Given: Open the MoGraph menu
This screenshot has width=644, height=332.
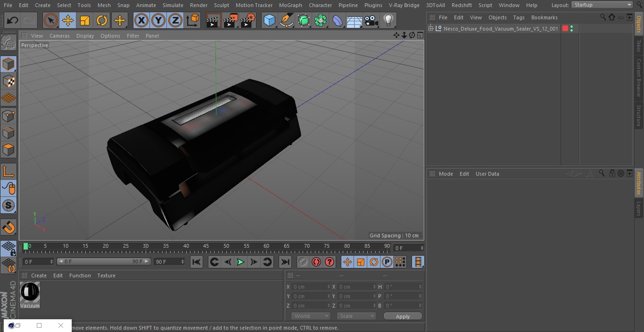Looking at the screenshot, I should coord(290,5).
